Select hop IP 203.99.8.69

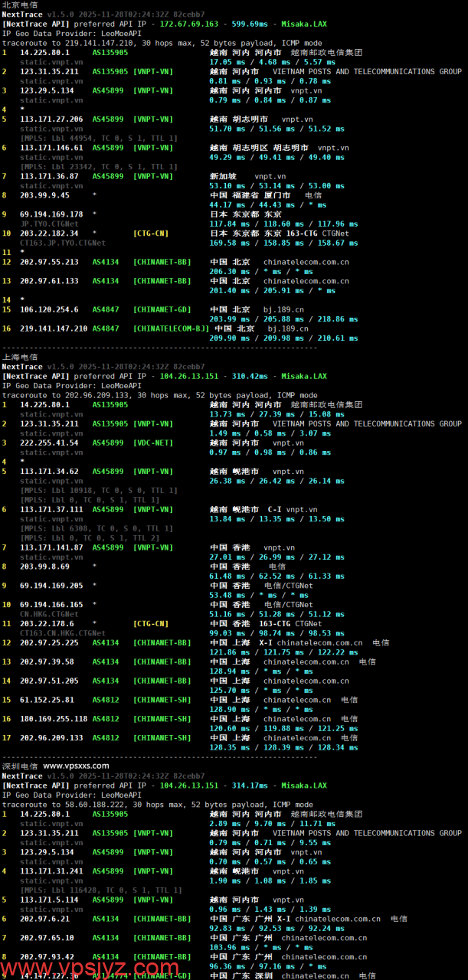44,567
